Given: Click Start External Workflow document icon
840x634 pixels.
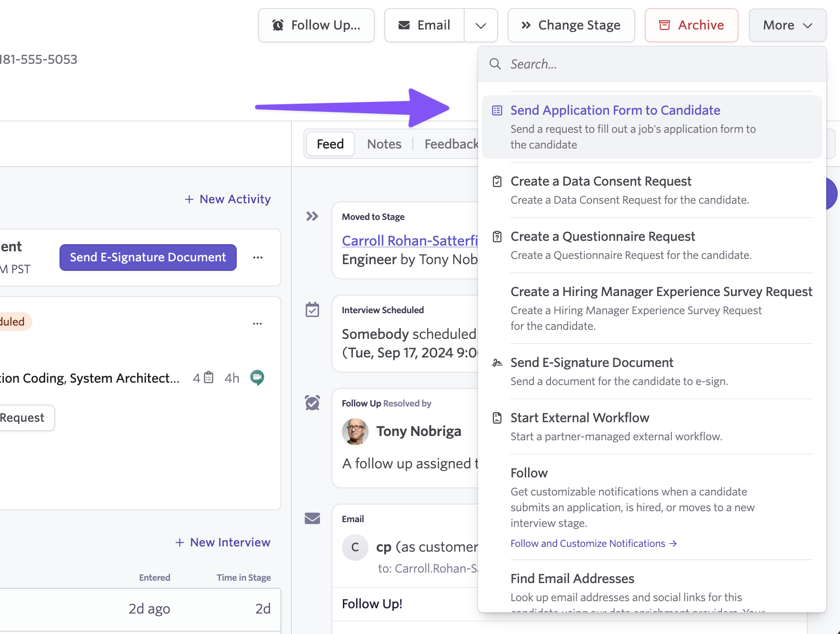Looking at the screenshot, I should tap(497, 418).
